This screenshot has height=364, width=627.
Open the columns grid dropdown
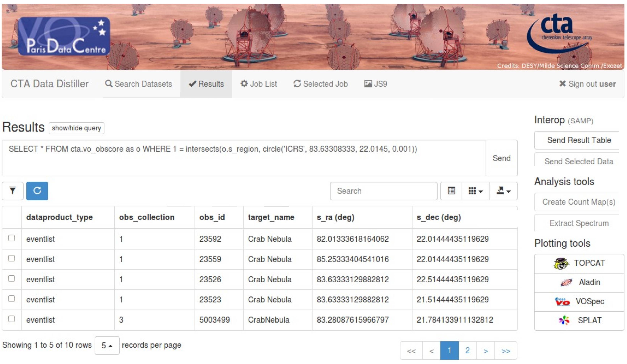[x=476, y=191]
